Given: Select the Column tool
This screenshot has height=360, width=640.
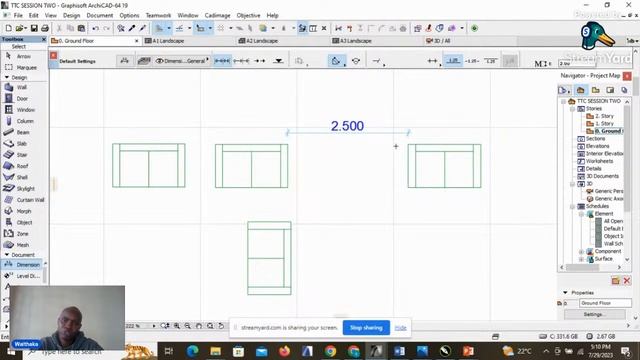Looking at the screenshot, I should [x=24, y=121].
